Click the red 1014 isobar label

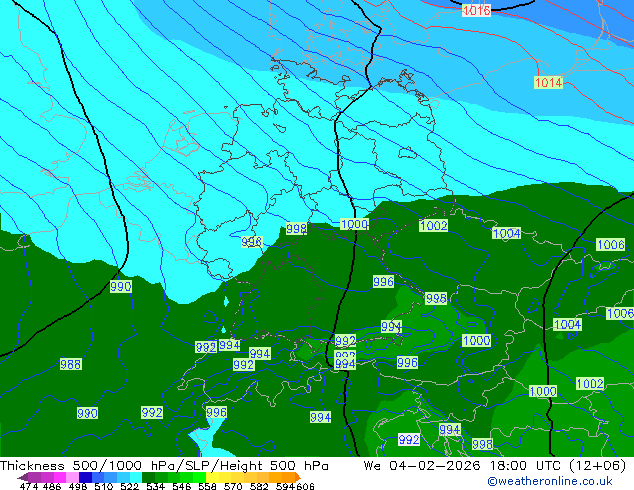pos(548,82)
